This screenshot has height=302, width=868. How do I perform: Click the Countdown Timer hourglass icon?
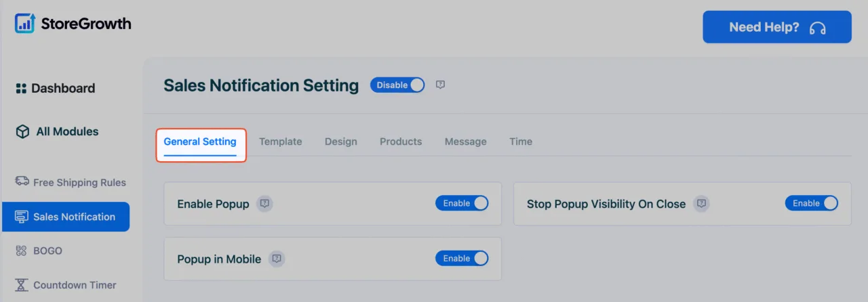point(22,285)
